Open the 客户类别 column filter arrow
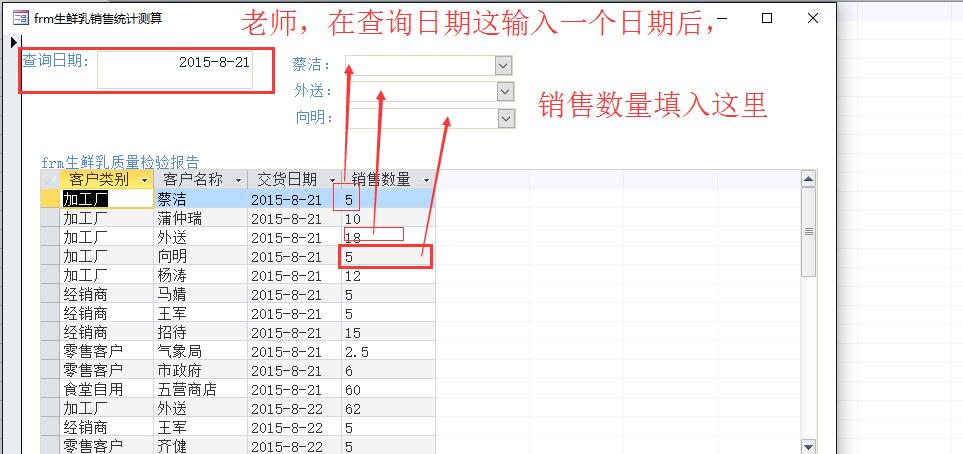Viewport: 963px width, 454px height. [144, 180]
